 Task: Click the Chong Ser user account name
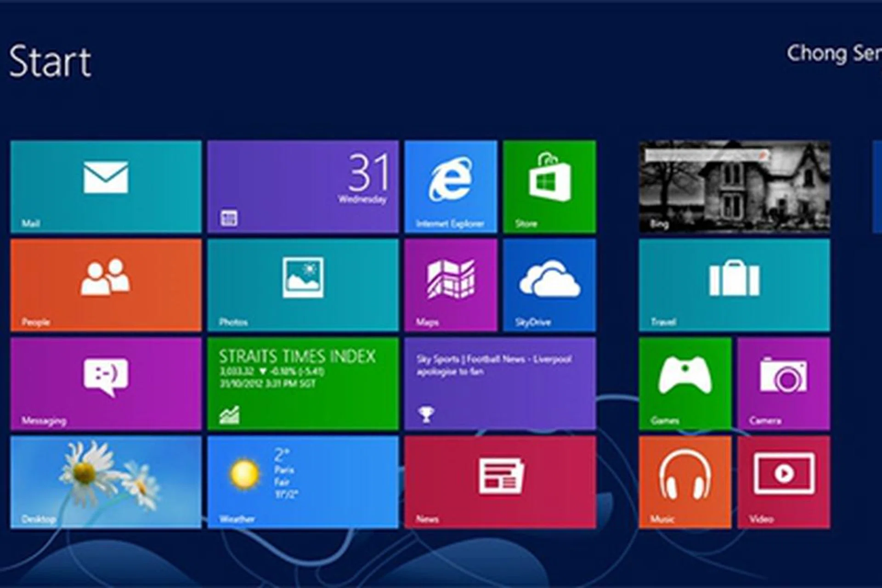(x=834, y=54)
